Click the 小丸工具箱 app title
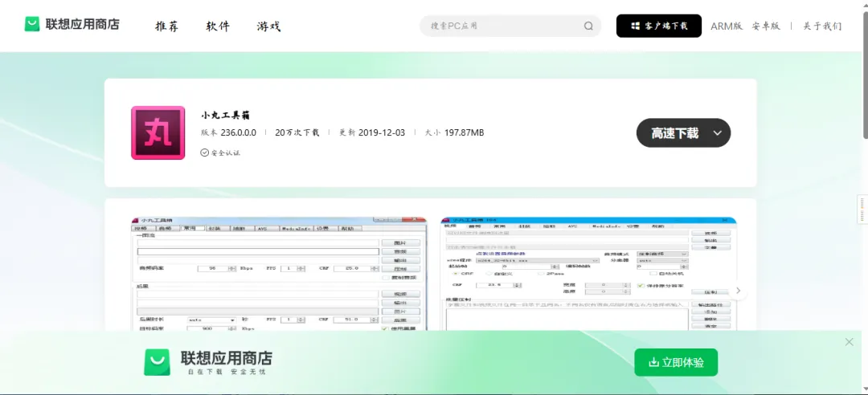The width and height of the screenshot is (868, 395). click(225, 115)
